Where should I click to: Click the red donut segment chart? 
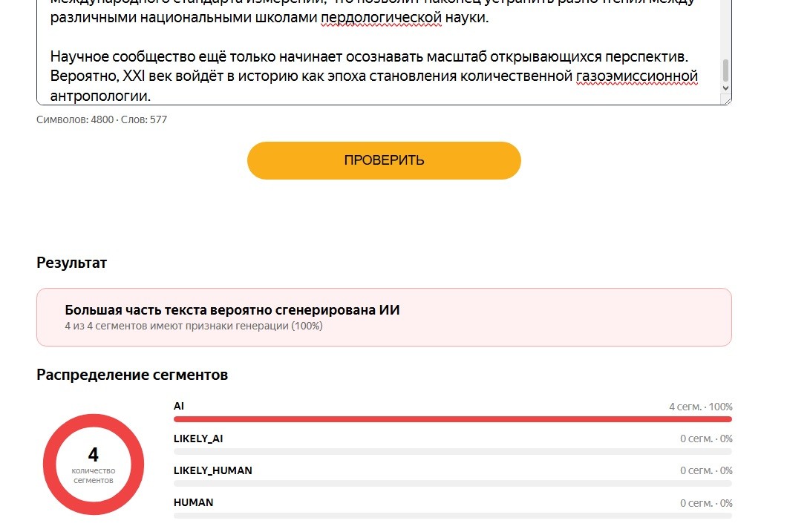tap(94, 464)
